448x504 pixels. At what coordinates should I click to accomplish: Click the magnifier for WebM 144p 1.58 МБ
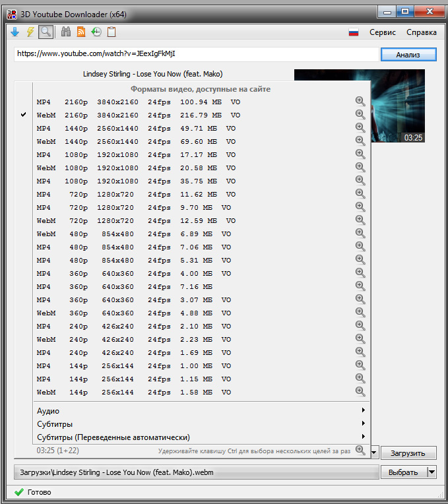(360, 391)
